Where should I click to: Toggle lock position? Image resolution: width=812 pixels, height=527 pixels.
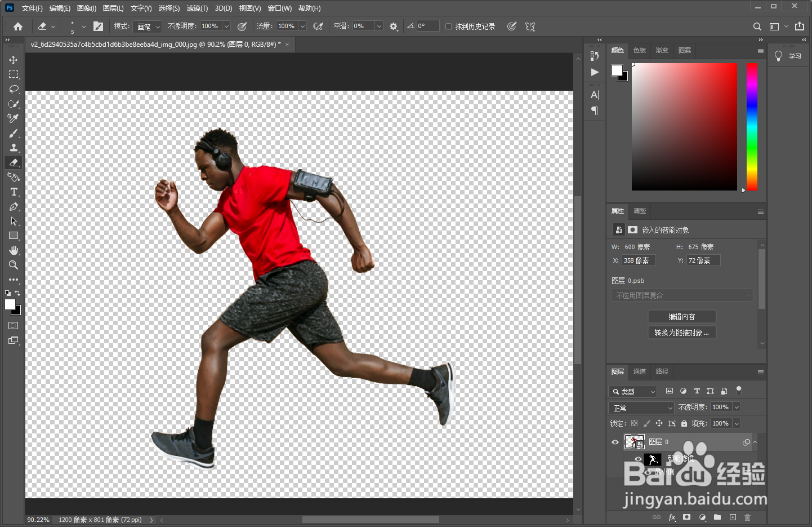pyautogui.click(x=659, y=423)
